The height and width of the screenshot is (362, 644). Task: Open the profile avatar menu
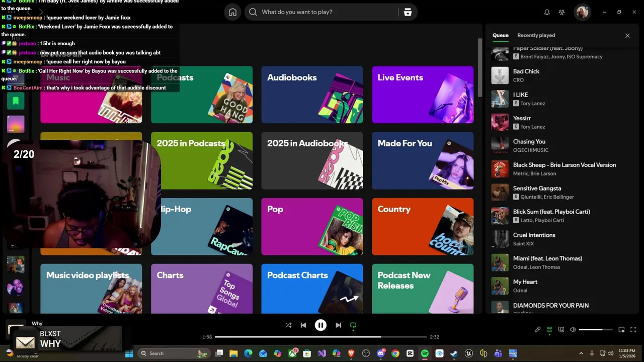pos(583,12)
